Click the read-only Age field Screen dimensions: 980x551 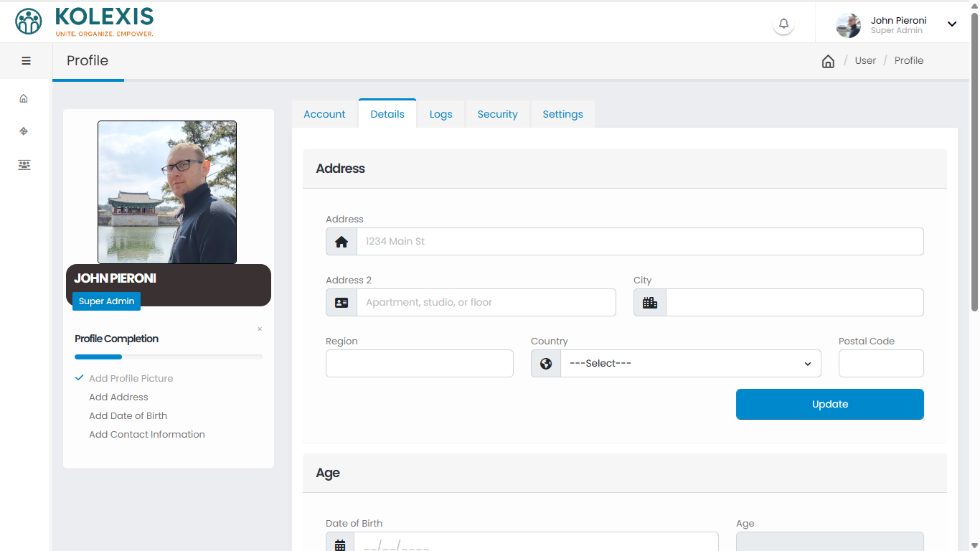pyautogui.click(x=830, y=543)
